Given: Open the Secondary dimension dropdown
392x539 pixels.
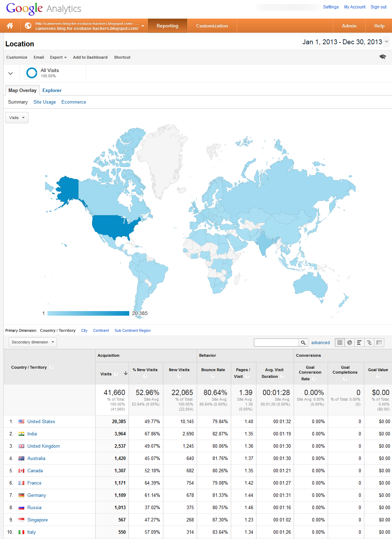Looking at the screenshot, I should click(33, 342).
